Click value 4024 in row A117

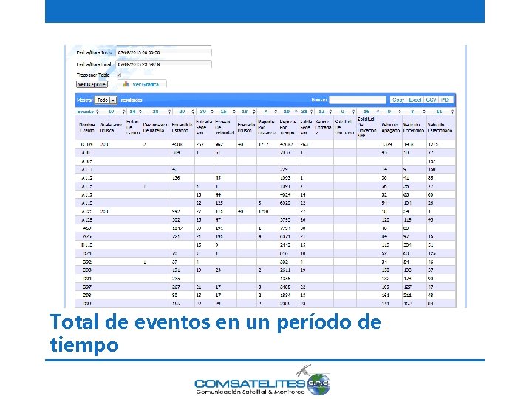click(285, 195)
